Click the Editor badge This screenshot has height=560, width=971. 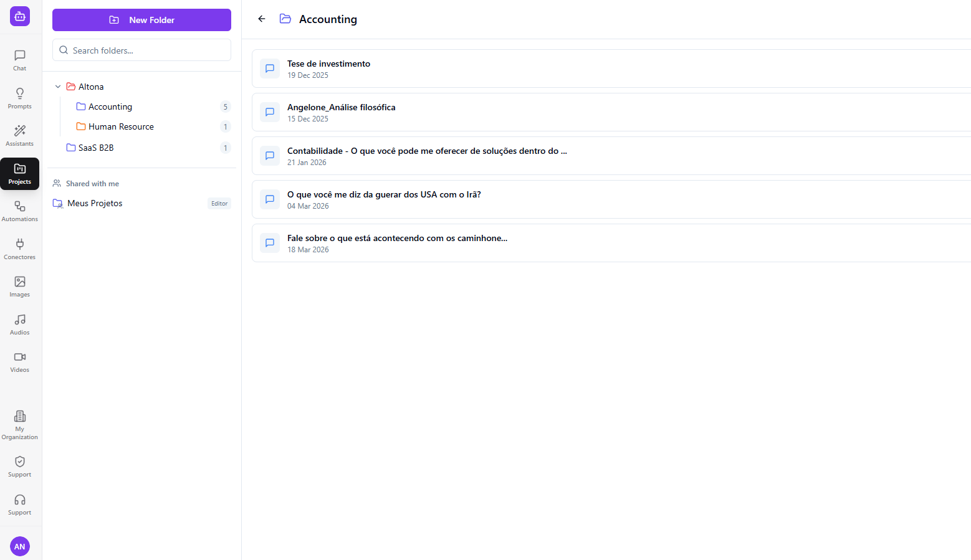219,203
